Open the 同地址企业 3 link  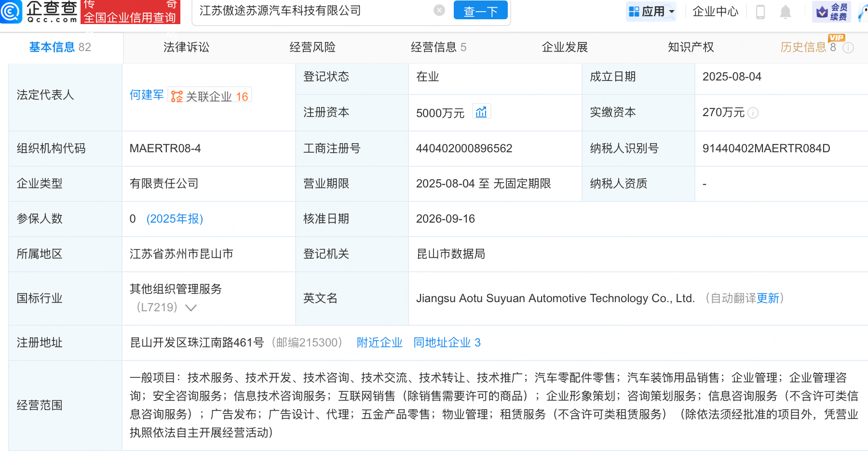pyautogui.click(x=447, y=343)
